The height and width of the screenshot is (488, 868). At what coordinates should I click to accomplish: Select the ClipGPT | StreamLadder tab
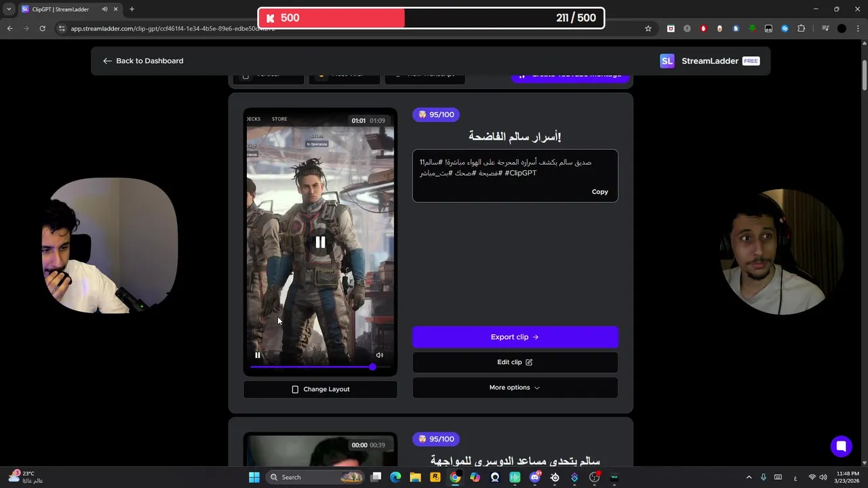[70, 9]
